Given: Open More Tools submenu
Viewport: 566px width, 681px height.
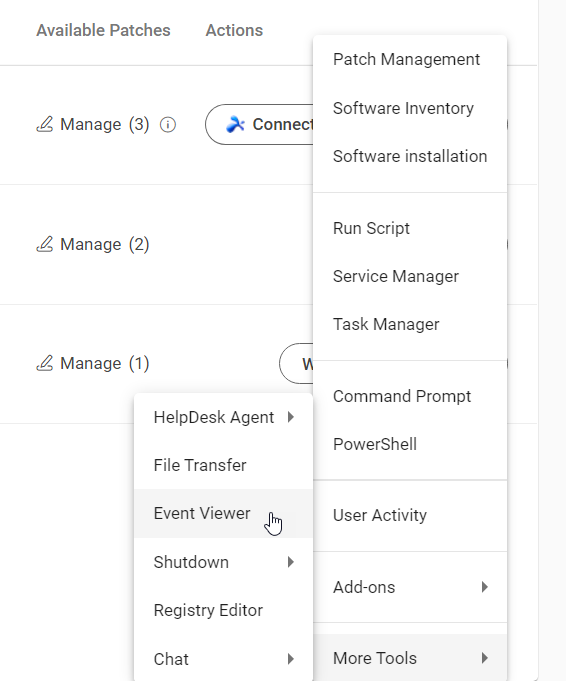Looking at the screenshot, I should [x=410, y=658].
